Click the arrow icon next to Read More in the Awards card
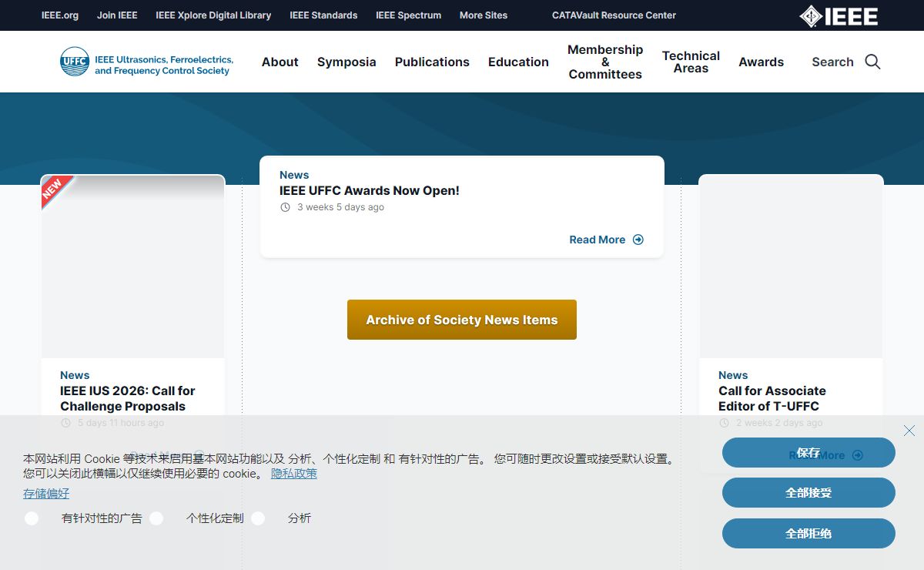This screenshot has height=570, width=924. (x=638, y=240)
